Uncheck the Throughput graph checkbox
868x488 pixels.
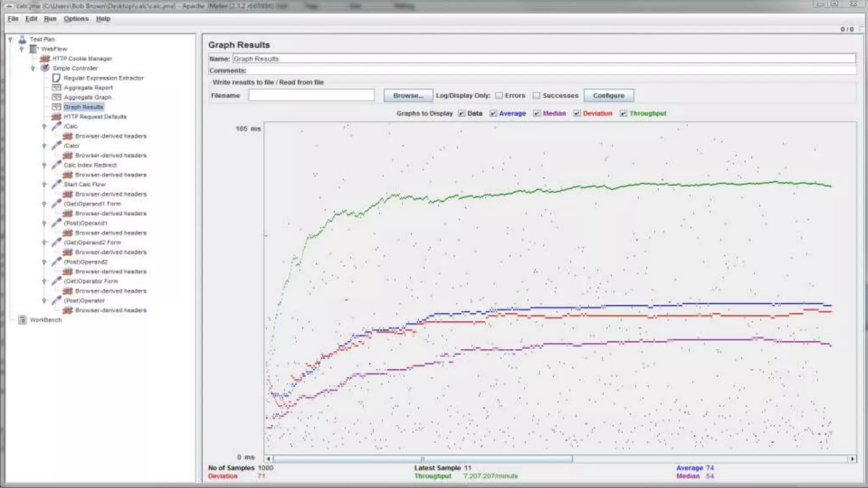[623, 114]
